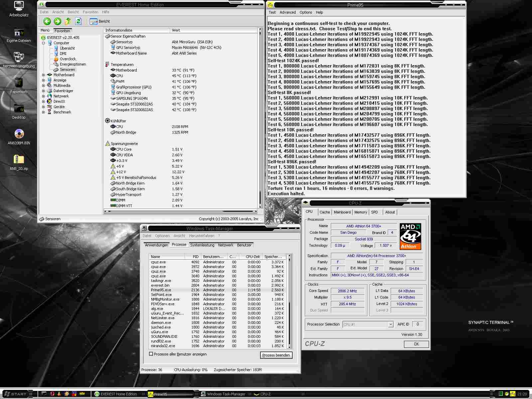The width and height of the screenshot is (532, 399).
Task: Click the refresh icon in EVEREST toolbar
Action: click(x=78, y=21)
